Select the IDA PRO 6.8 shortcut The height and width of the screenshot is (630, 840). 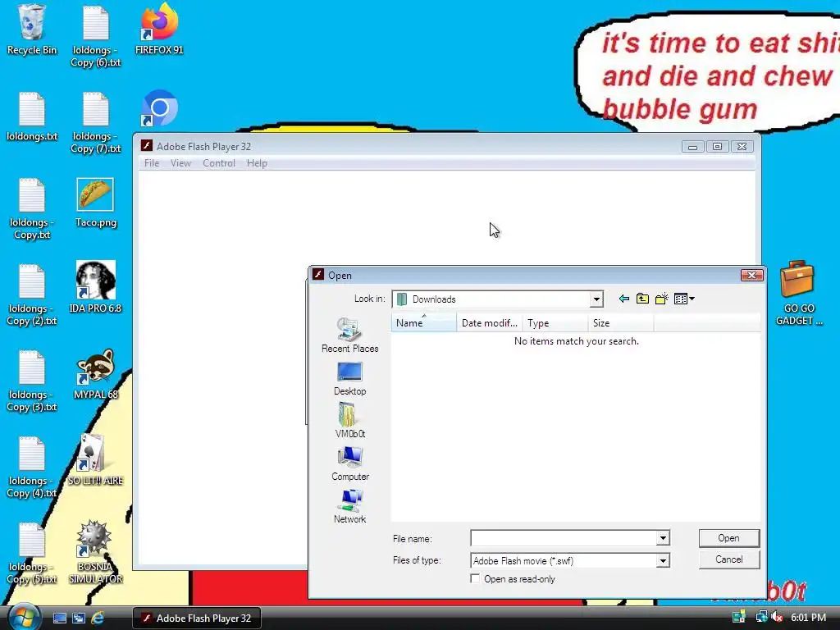pyautogui.click(x=95, y=288)
